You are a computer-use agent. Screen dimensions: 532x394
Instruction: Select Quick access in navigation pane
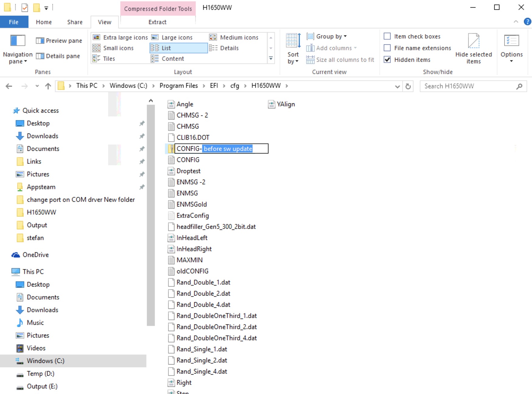(40, 110)
